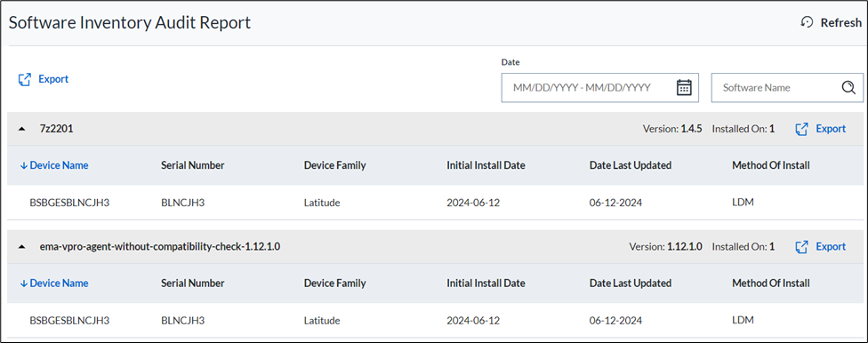Viewport: 868px width, 343px height.
Task: Sort by Device Name arrow in 7z2201 table
Action: 24,165
